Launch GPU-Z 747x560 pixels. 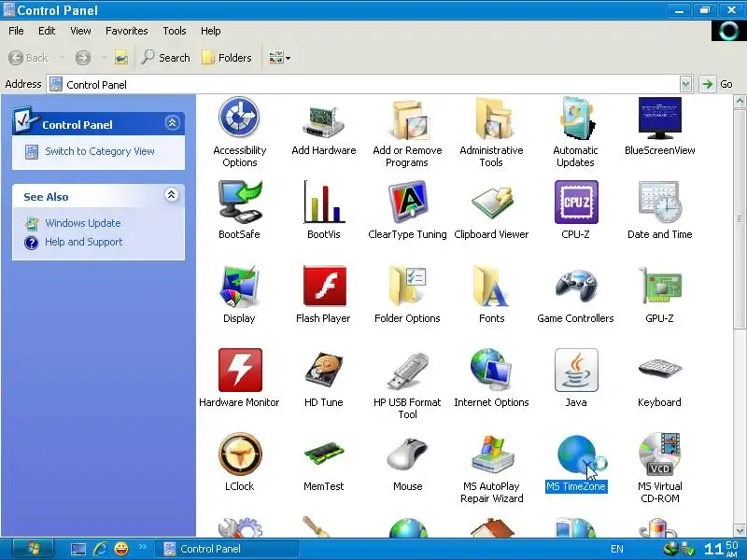660,294
